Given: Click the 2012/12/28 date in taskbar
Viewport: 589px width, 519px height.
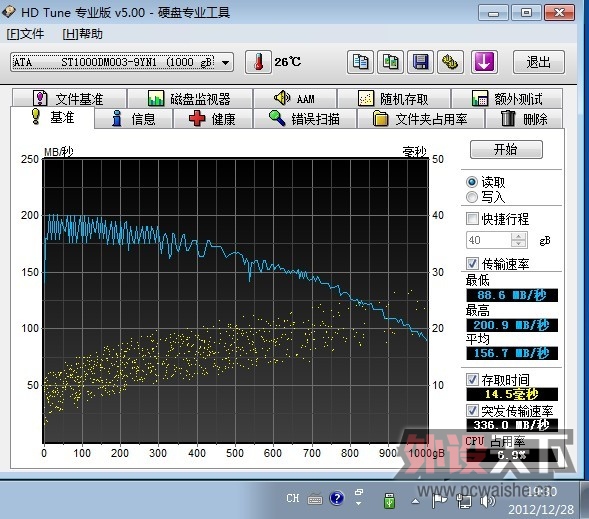Looking at the screenshot, I should pyautogui.click(x=541, y=510).
